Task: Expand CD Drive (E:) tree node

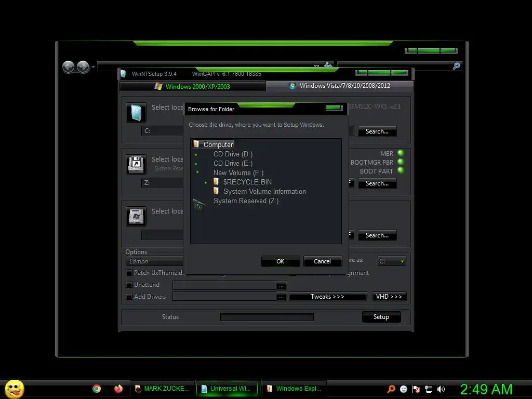Action: coord(196,164)
